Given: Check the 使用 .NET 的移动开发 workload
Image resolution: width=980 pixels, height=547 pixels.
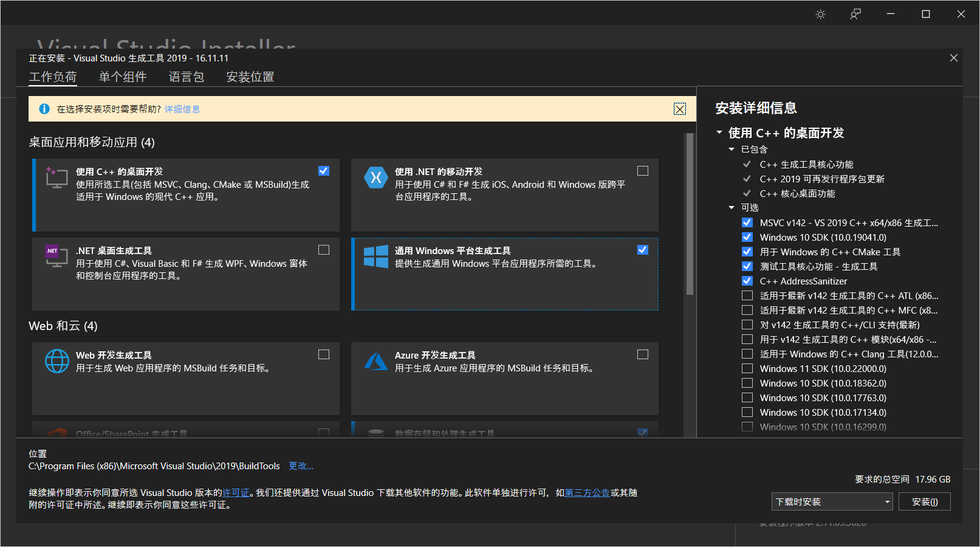Looking at the screenshot, I should [x=643, y=171].
